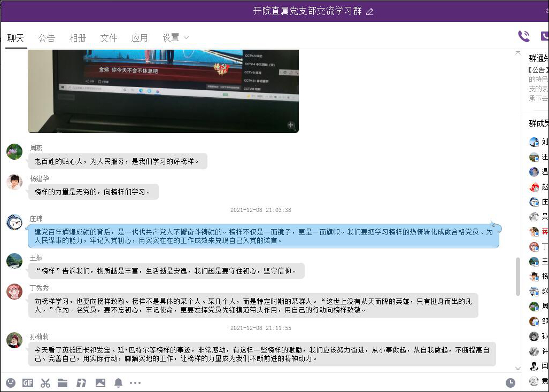Open 丁秀秀's avatar
The height and width of the screenshot is (392, 549).
(14, 292)
